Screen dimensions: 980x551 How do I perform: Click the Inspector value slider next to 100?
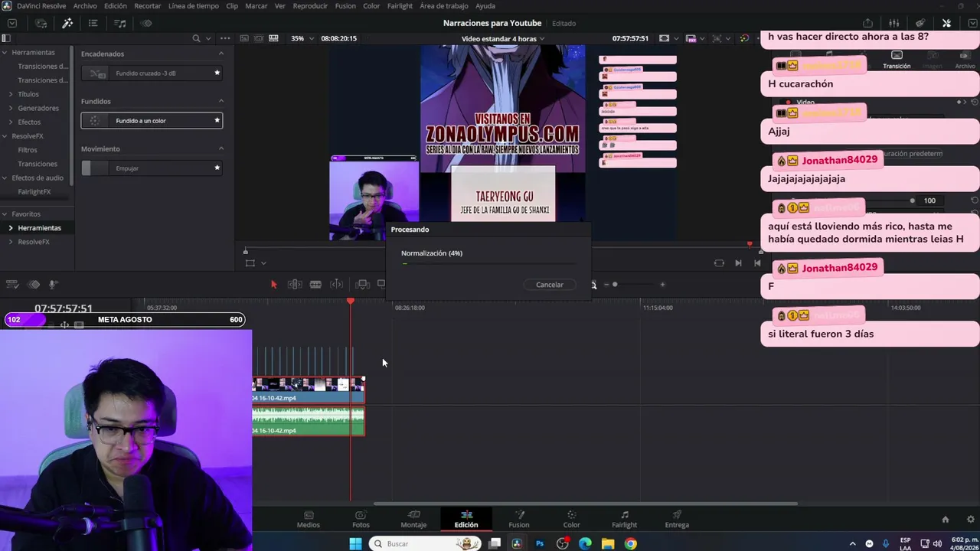coord(912,201)
